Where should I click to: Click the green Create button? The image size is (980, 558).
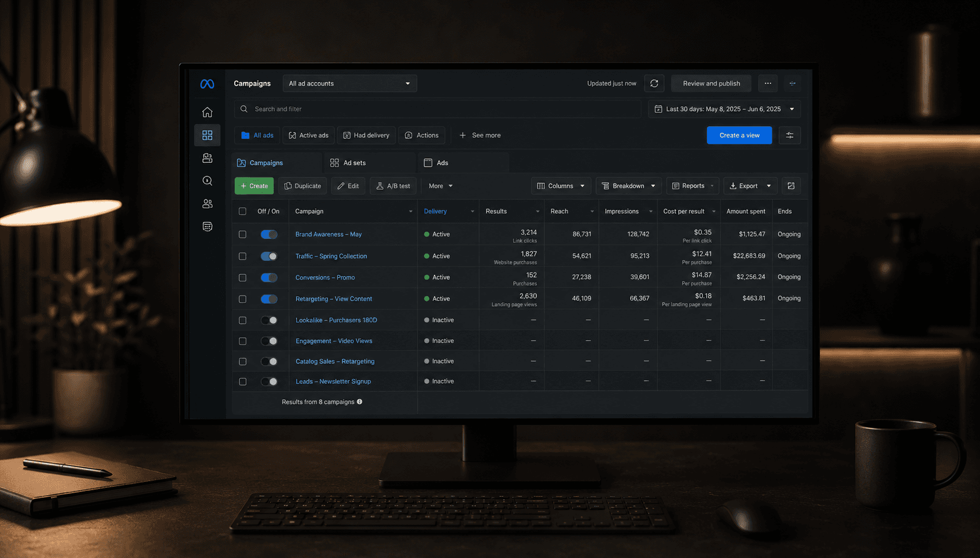[x=254, y=186]
